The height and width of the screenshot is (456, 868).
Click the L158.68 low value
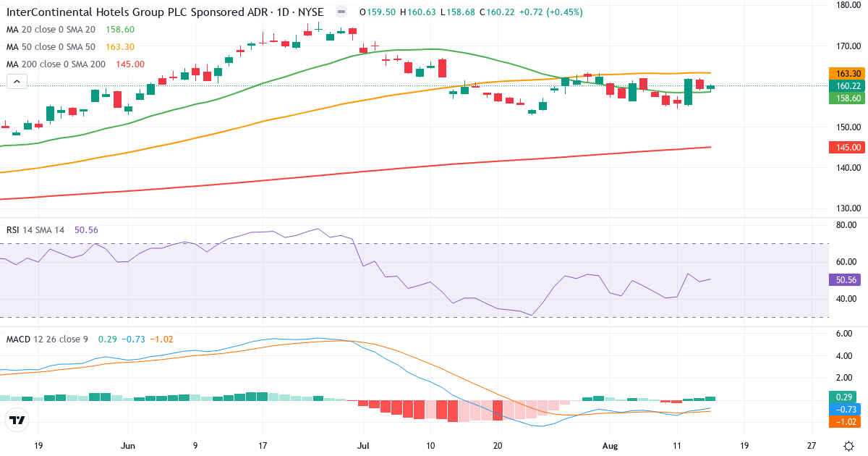click(457, 12)
